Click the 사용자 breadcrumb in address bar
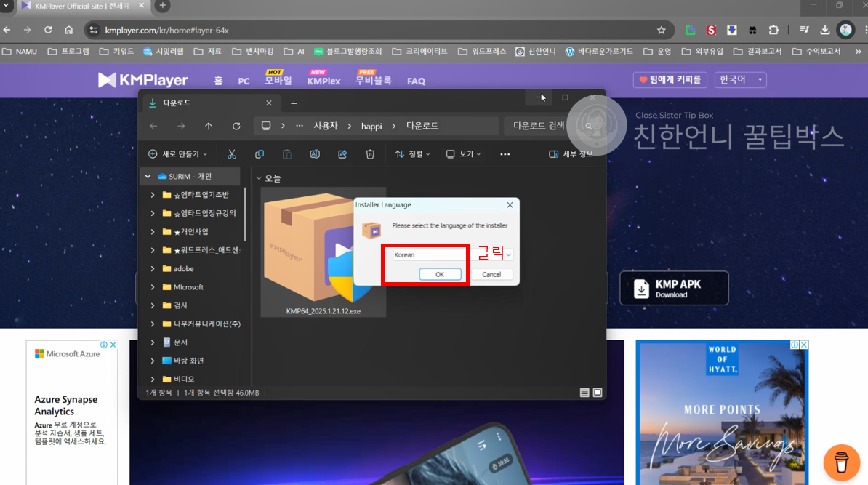 [326, 127]
